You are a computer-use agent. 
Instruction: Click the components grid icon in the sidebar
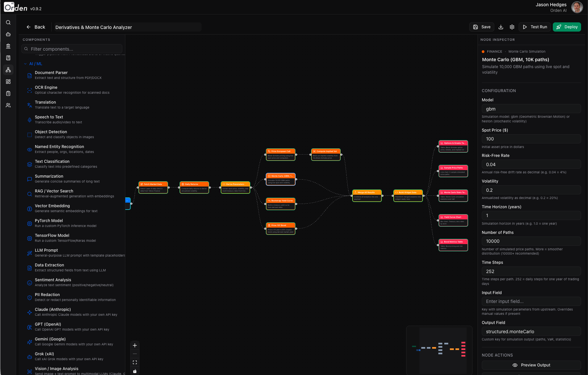point(8,81)
